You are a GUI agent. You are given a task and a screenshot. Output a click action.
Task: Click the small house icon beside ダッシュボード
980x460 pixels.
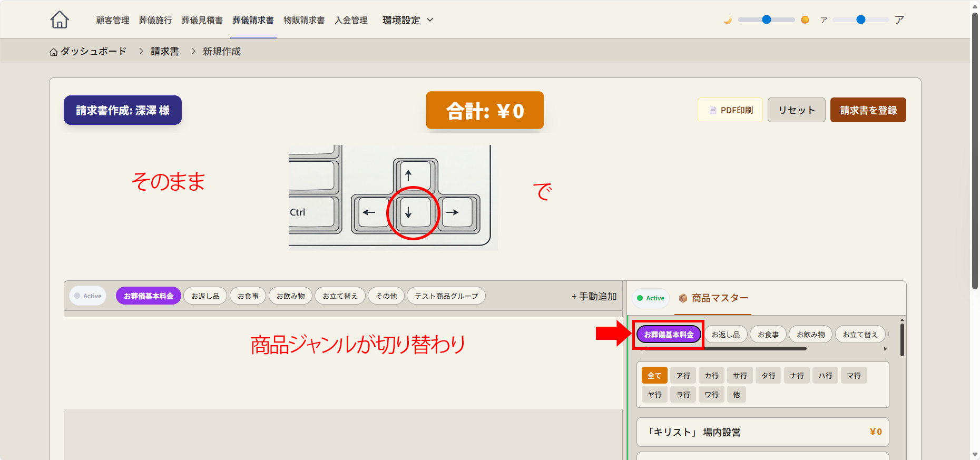(54, 52)
